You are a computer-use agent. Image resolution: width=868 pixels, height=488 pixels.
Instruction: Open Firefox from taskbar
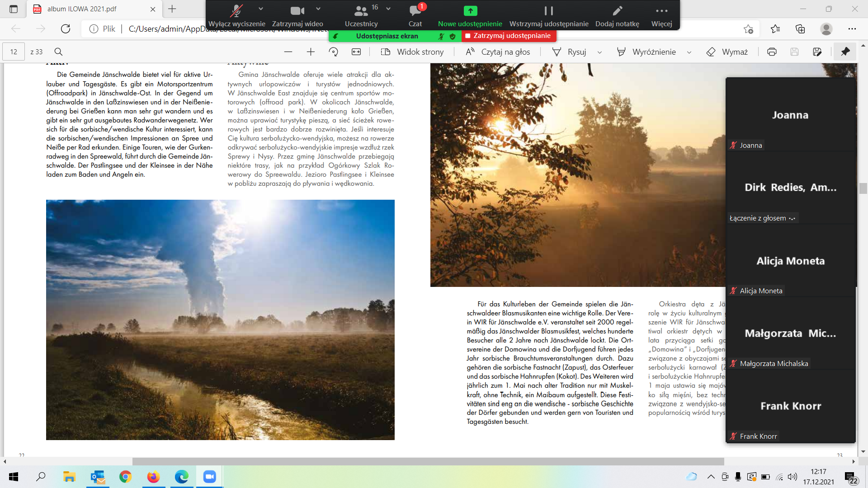(153, 477)
